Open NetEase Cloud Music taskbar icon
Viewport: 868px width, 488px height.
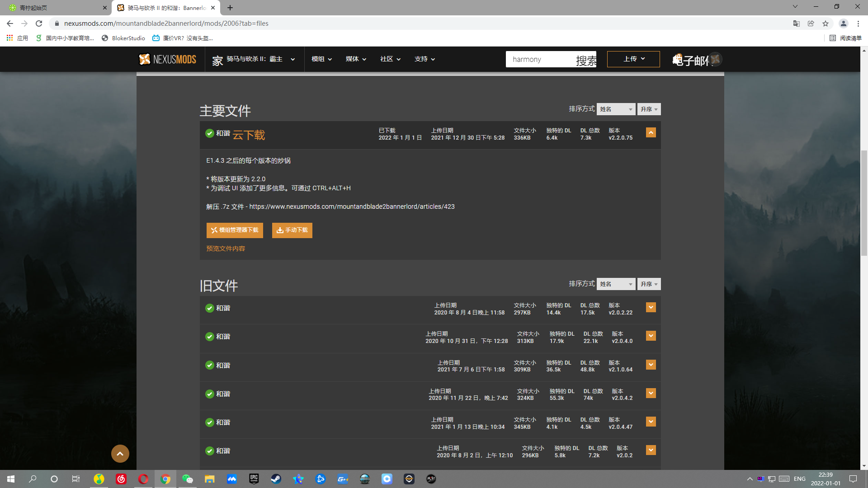coord(121,479)
